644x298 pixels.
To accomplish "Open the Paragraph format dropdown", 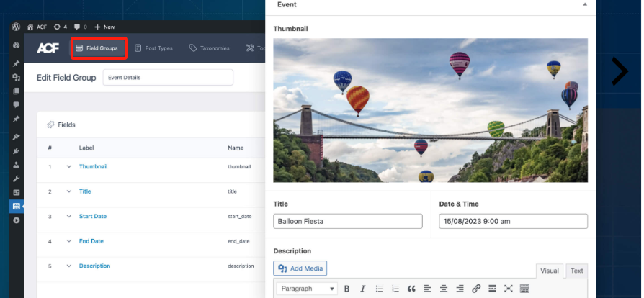I will click(306, 289).
